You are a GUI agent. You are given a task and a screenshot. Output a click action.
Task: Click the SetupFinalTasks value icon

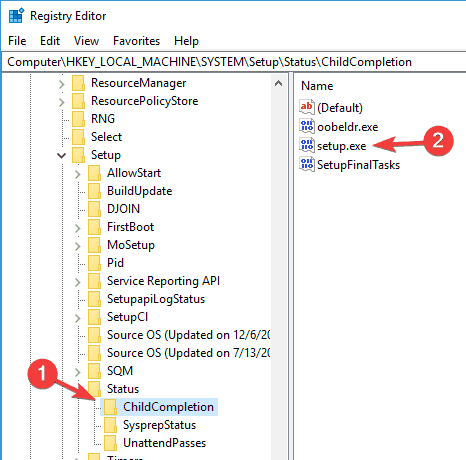point(307,165)
